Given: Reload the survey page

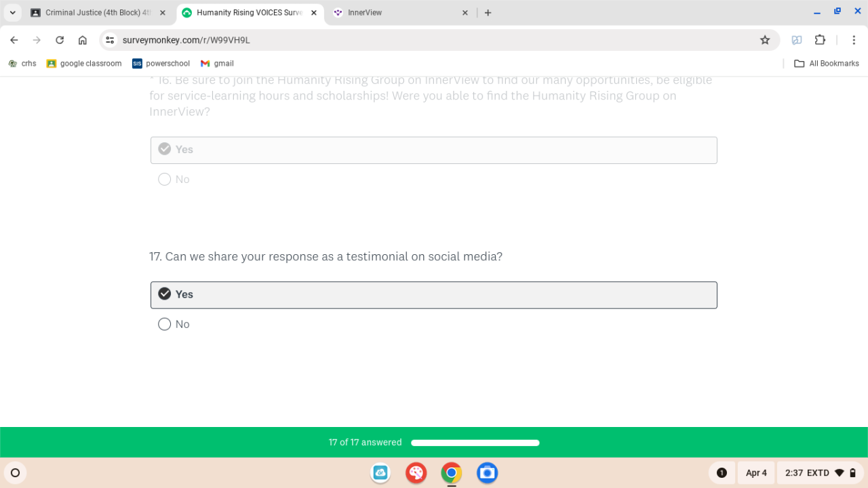Looking at the screenshot, I should [60, 40].
